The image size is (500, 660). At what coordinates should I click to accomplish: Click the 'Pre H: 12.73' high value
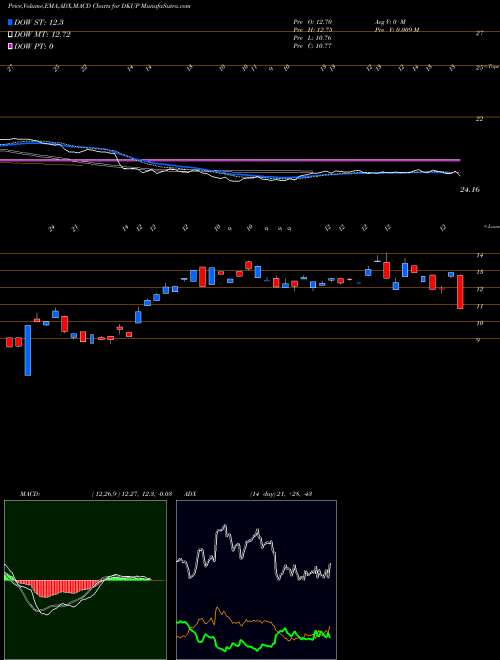tap(313, 29)
